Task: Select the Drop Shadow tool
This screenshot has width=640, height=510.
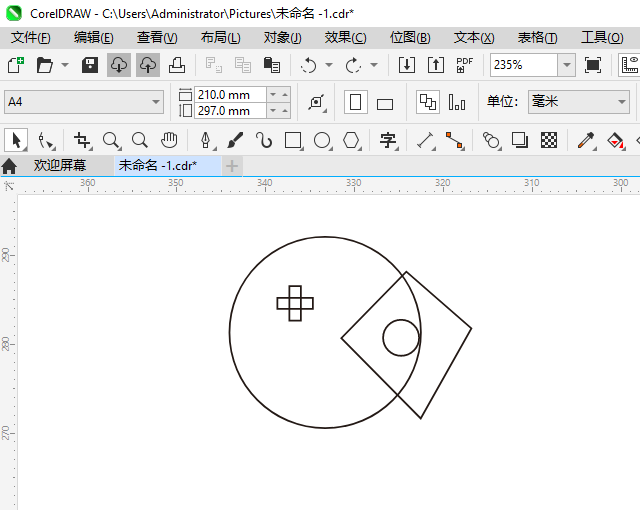Action: (520, 140)
